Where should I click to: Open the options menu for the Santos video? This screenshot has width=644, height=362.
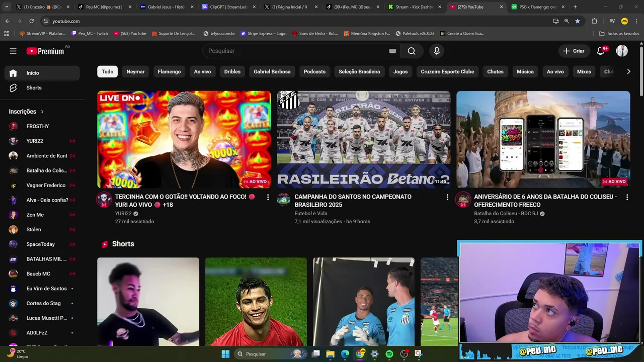click(447, 197)
